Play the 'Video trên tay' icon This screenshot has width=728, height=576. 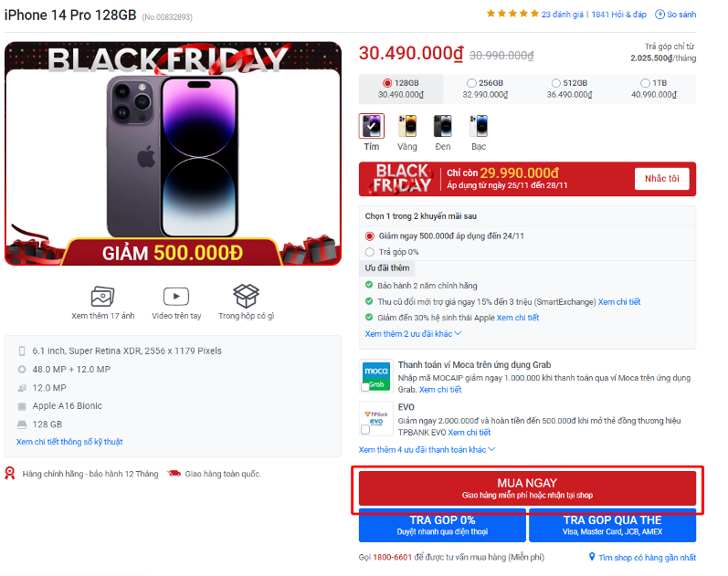click(176, 297)
